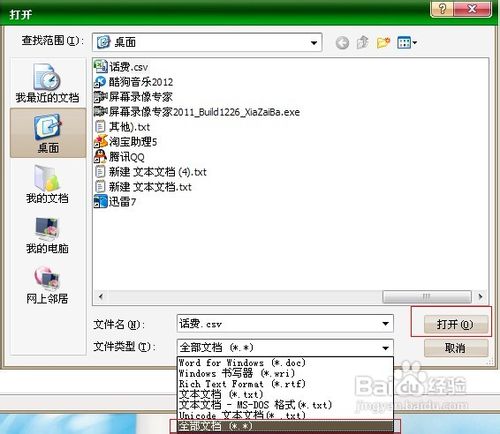Choose 文本文档 (*.txt) file type
The height and width of the screenshot is (434, 500).
[285, 394]
